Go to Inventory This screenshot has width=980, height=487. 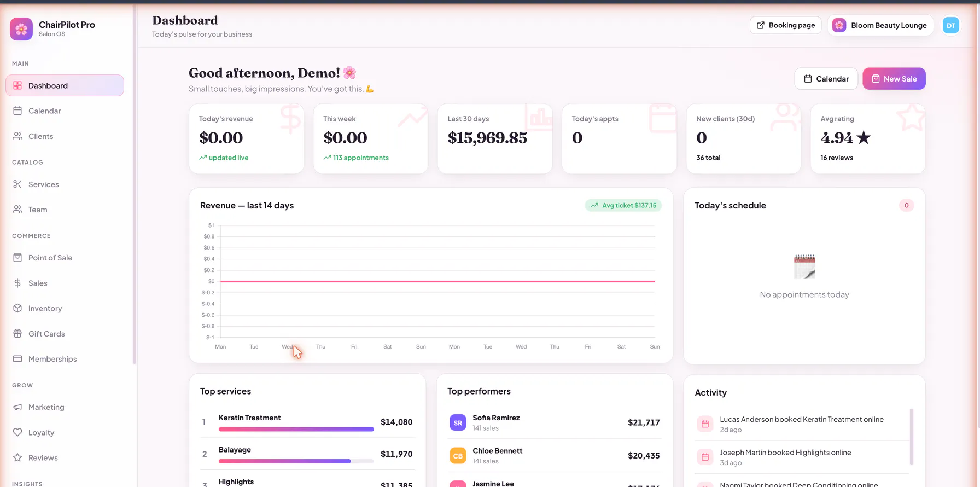tap(65, 308)
